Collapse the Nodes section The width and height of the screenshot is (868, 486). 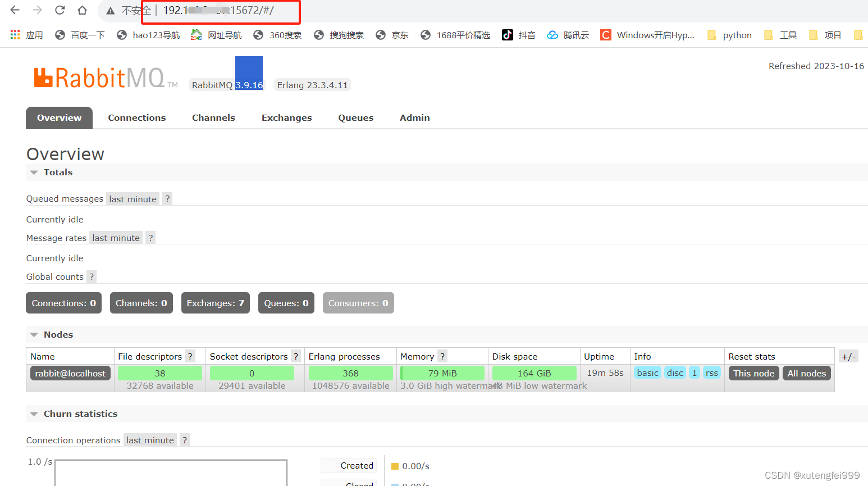click(34, 334)
